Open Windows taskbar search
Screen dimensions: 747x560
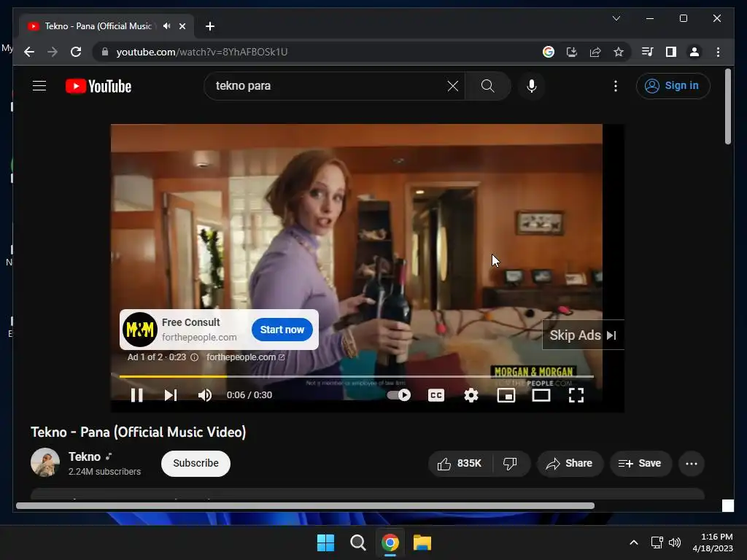(x=357, y=542)
